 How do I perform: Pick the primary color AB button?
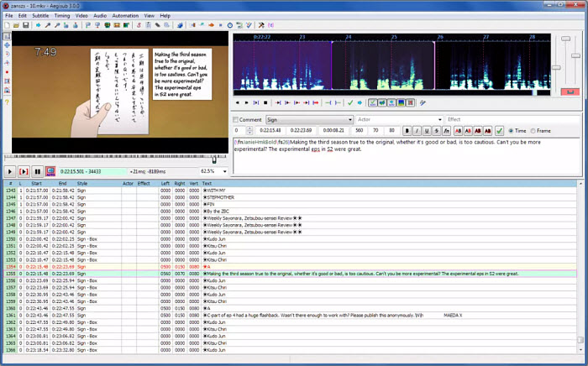pos(458,131)
